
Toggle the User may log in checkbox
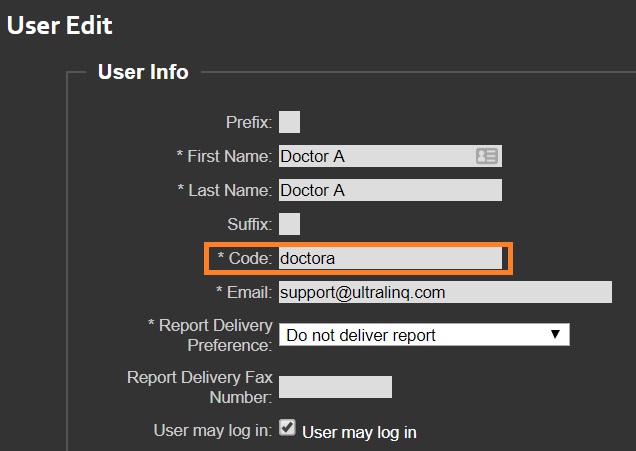(287, 428)
